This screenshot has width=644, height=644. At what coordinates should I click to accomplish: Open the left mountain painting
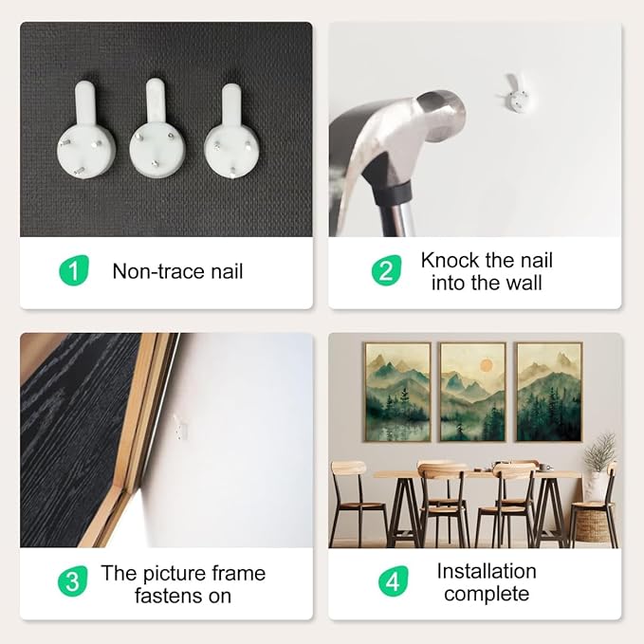pyautogui.click(x=397, y=393)
